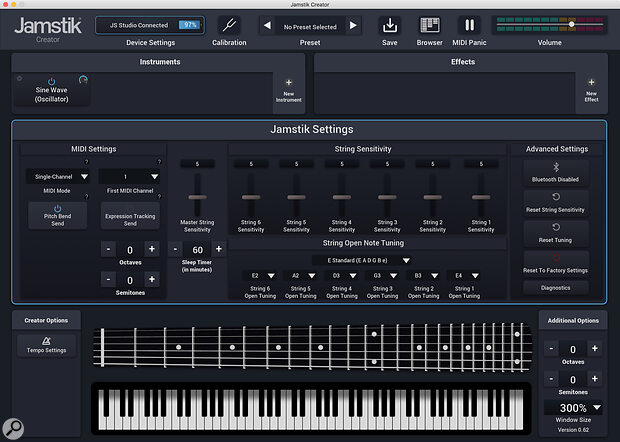The height and width of the screenshot is (442, 620).
Task: Click magnifier icon at bottom left
Action: tap(13, 428)
